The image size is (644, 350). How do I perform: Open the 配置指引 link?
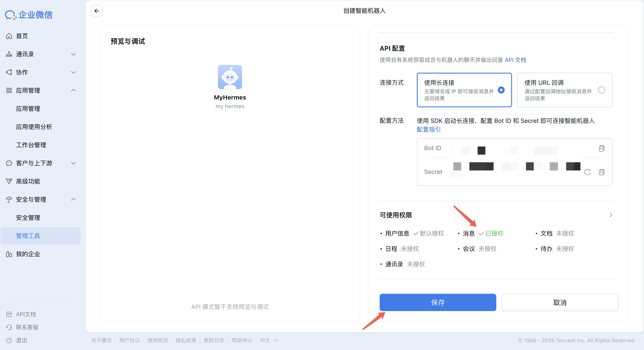[428, 129]
